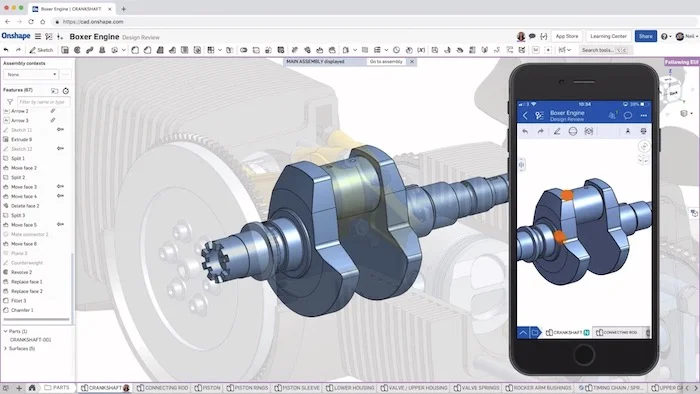Toggle visibility icon beside Sketch 11
Viewport: 700px width, 394px height.
(60, 129)
